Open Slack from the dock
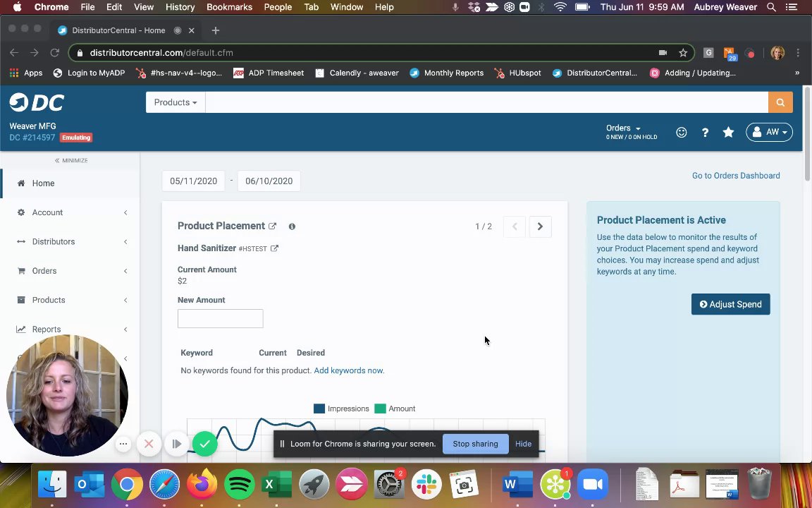This screenshot has width=812, height=508. [426, 484]
